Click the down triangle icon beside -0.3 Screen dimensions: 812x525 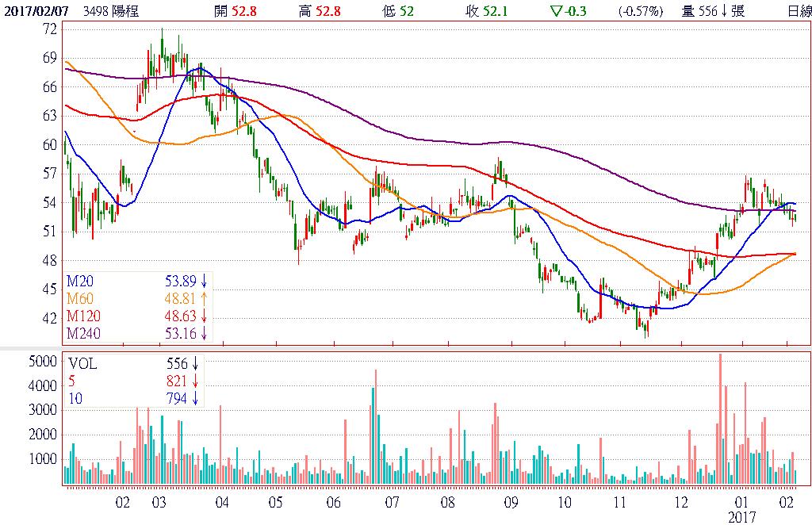[x=554, y=10]
